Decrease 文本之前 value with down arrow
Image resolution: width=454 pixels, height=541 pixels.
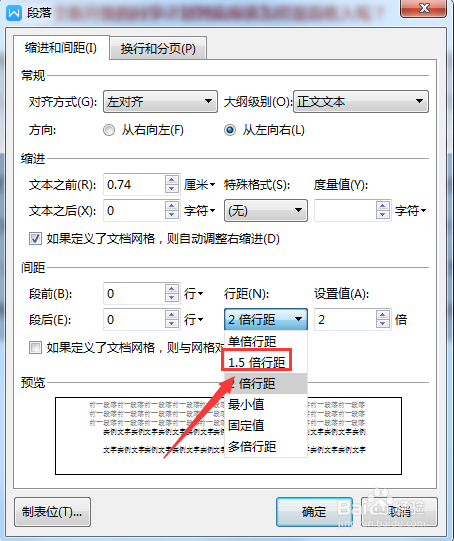[172, 189]
